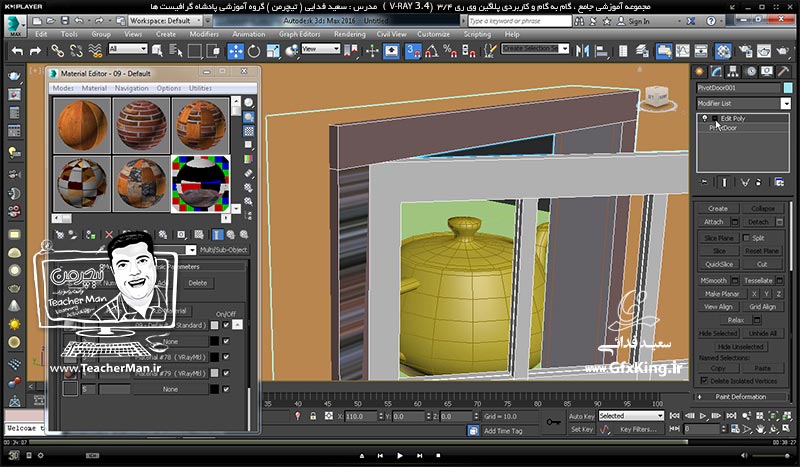Open Selected key filter dropdown
The width and height of the screenshot is (800, 467).
pos(631,416)
